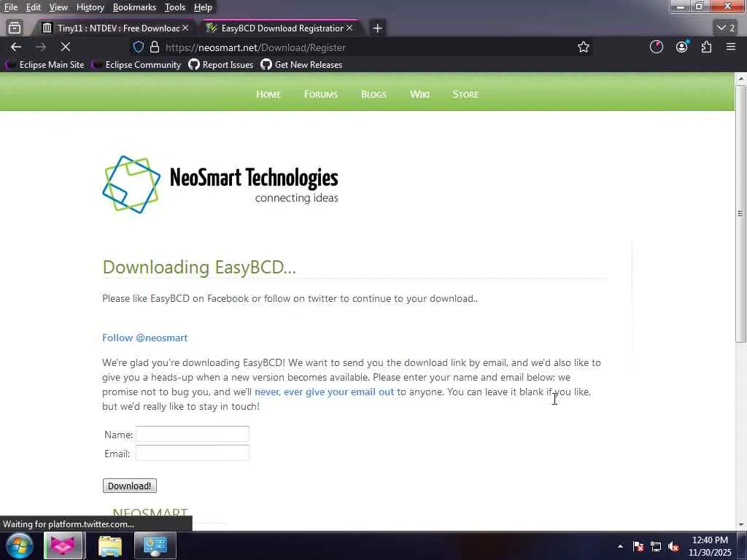Click the pink circular toolbar icon
Viewport: 747px width, 560px height.
click(657, 47)
